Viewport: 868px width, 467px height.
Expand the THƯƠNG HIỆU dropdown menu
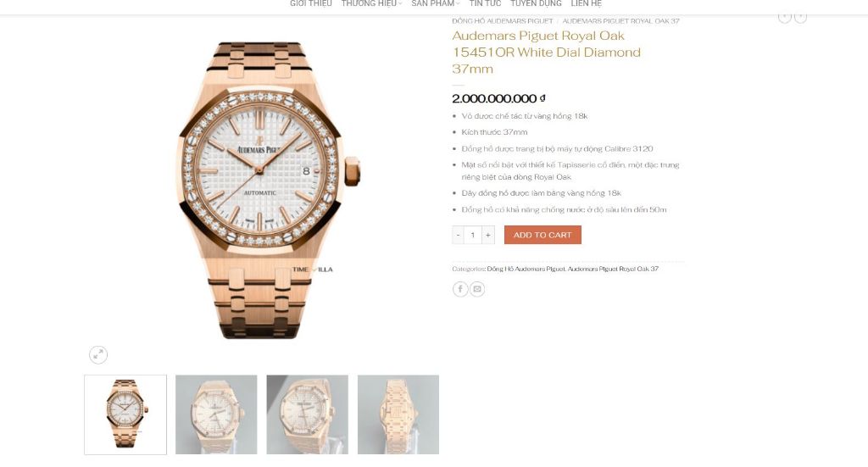[371, 3]
